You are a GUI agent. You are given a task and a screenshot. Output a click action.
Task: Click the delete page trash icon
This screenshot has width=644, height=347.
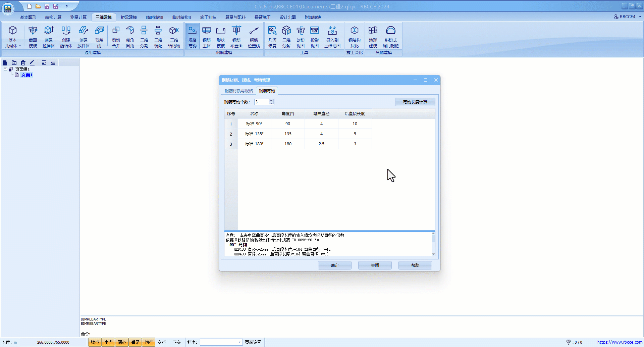point(23,63)
